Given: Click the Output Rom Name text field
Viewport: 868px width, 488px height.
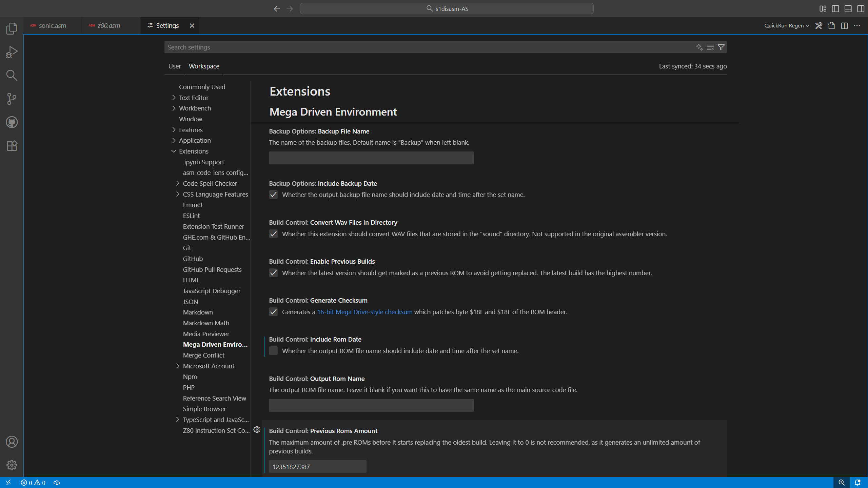Looking at the screenshot, I should coord(371,405).
